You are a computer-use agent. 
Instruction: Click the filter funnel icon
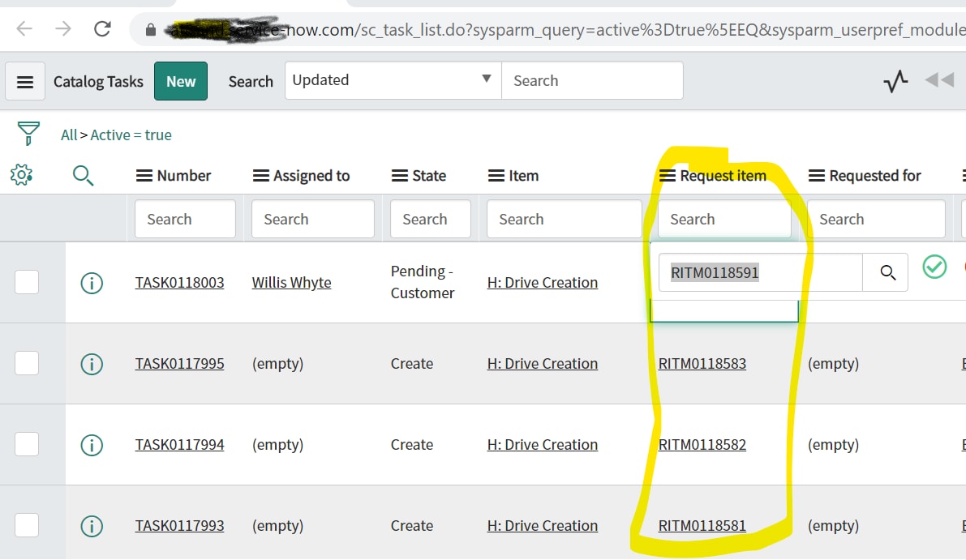click(29, 134)
